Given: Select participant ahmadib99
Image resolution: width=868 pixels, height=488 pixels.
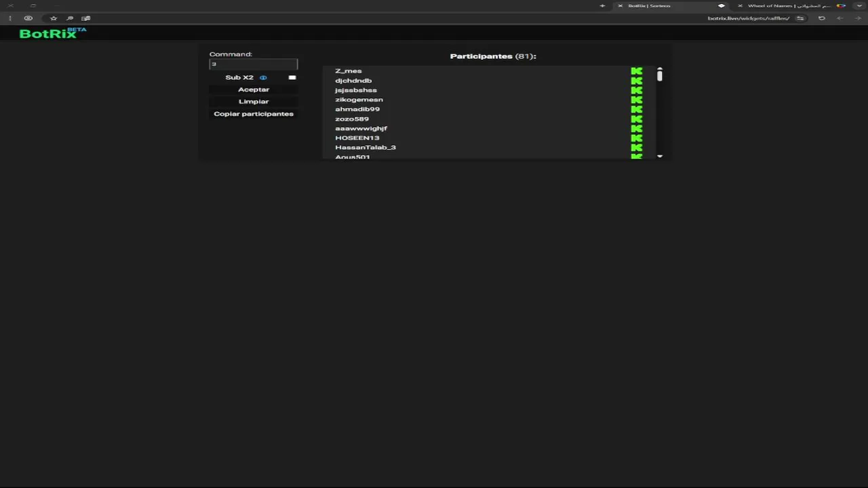Looking at the screenshot, I should [357, 109].
